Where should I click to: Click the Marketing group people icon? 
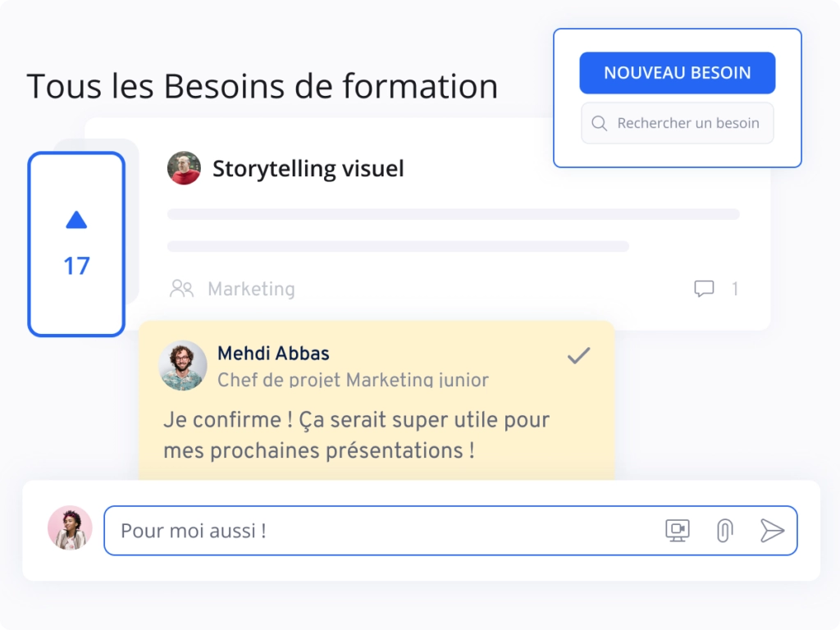click(181, 289)
